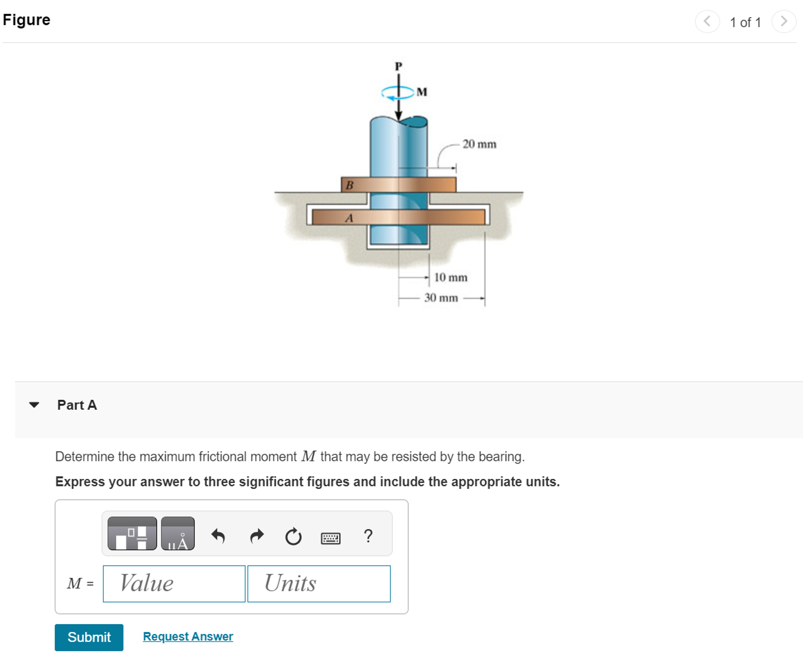Open the units (μÅ) entry palette
The image size is (803, 672).
pos(178,535)
